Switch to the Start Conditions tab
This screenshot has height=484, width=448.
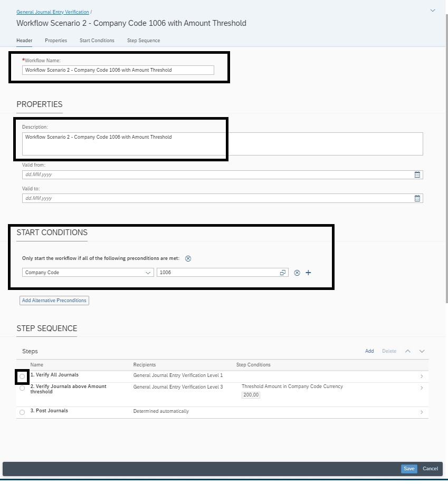(97, 41)
